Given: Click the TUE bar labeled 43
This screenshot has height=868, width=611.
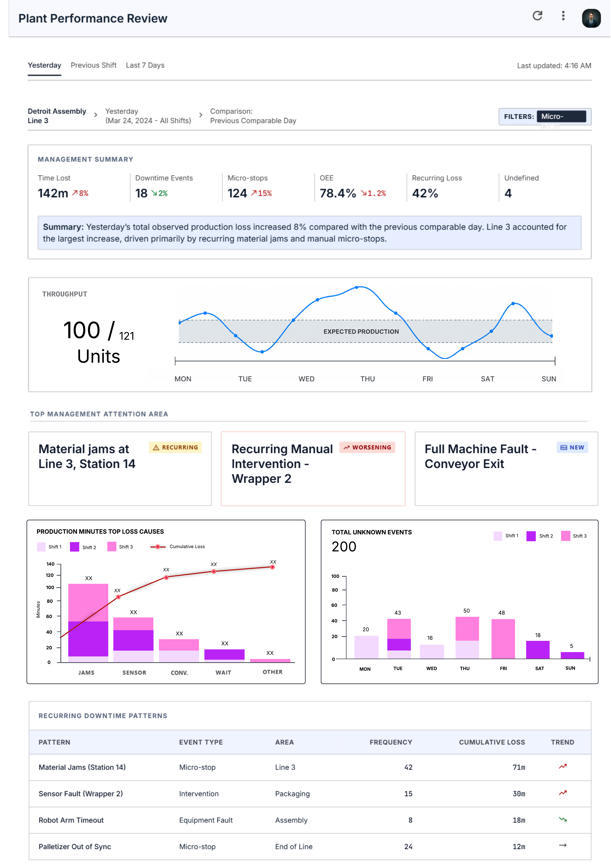Looking at the screenshot, I should 399,639.
